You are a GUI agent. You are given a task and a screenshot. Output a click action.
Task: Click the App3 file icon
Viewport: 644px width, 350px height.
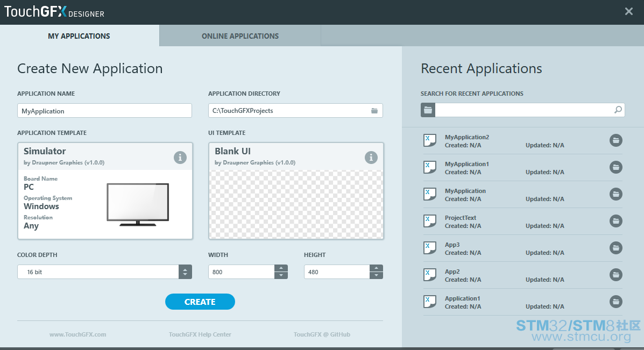tap(430, 248)
